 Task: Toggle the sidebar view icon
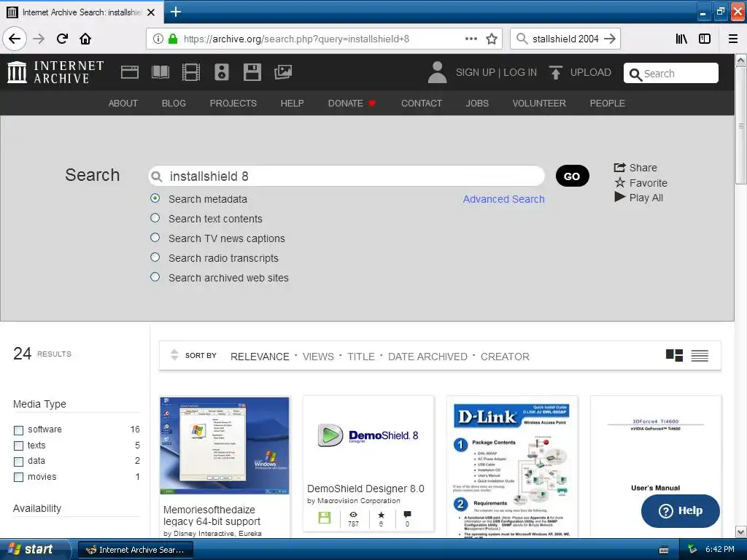(x=705, y=39)
